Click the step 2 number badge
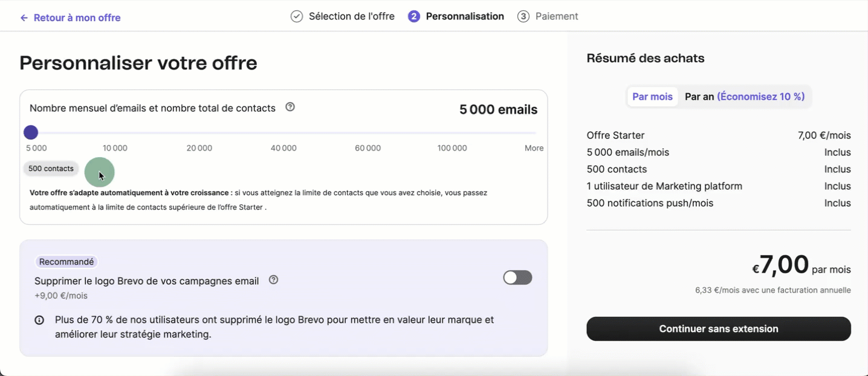Screen dimensions: 868x376 tap(413, 16)
